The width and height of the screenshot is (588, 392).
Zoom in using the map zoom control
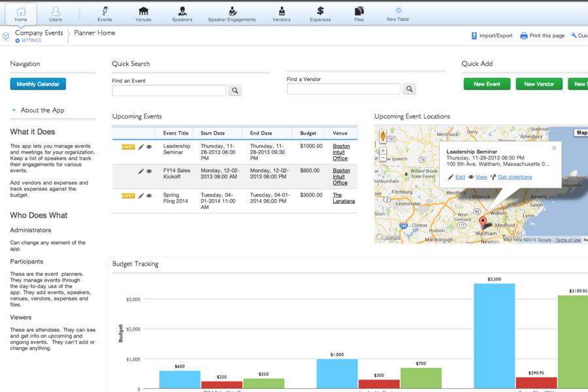[382, 150]
